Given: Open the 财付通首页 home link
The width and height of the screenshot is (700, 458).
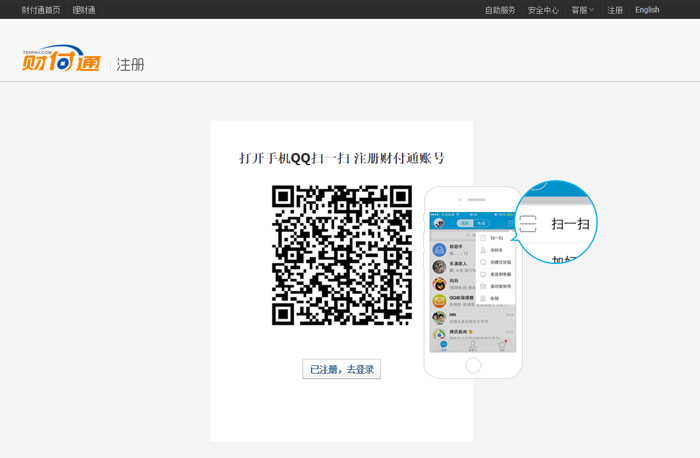Looking at the screenshot, I should pyautogui.click(x=41, y=10).
